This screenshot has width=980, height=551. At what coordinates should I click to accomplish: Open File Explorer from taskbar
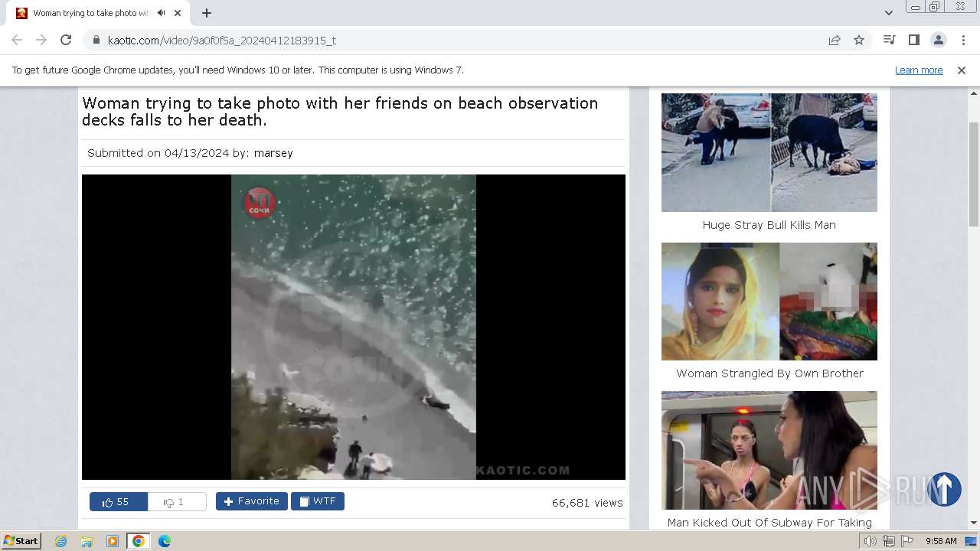(87, 541)
